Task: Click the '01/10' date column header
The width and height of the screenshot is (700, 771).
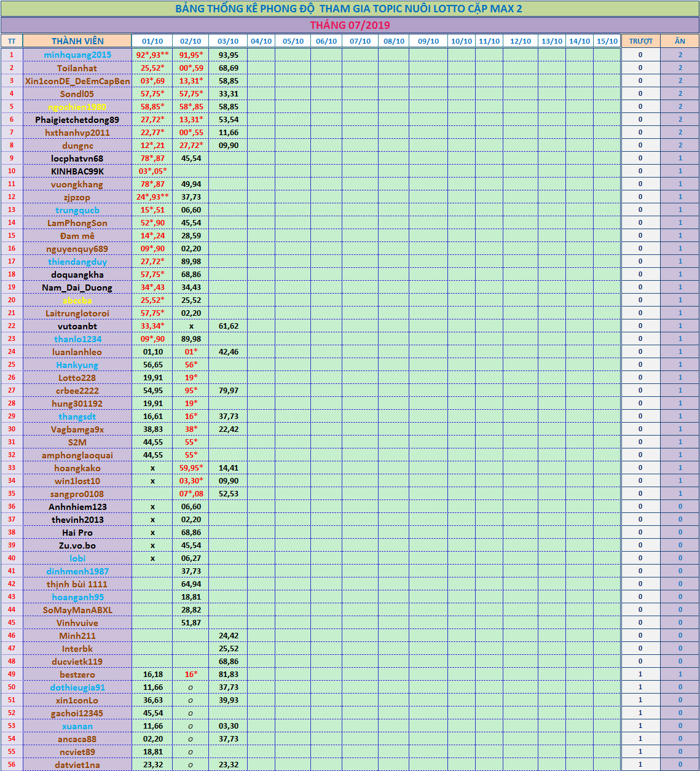Action: coord(152,41)
